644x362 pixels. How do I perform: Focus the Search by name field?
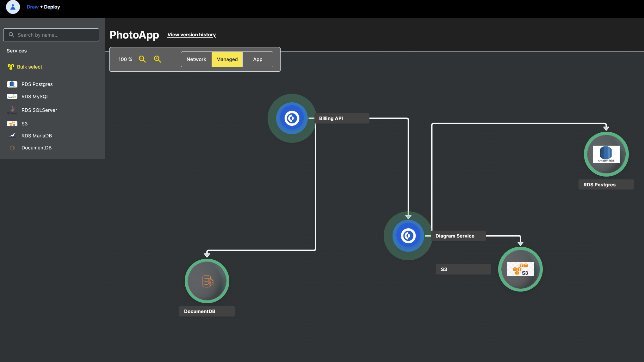tap(51, 35)
